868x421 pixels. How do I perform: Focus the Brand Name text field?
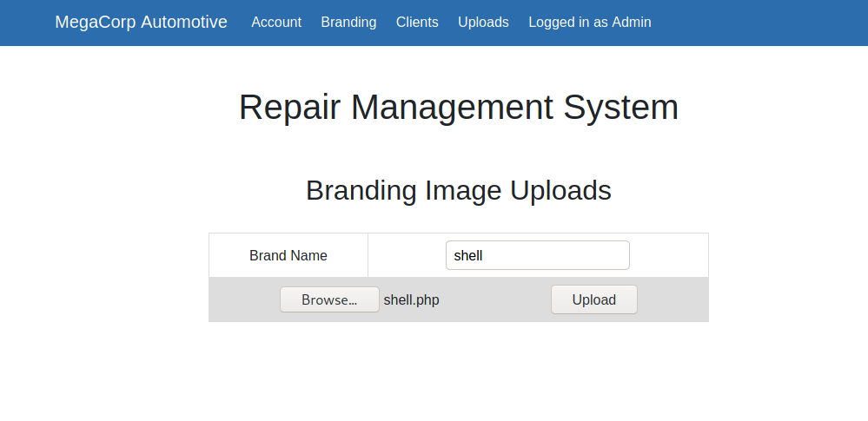click(x=537, y=255)
